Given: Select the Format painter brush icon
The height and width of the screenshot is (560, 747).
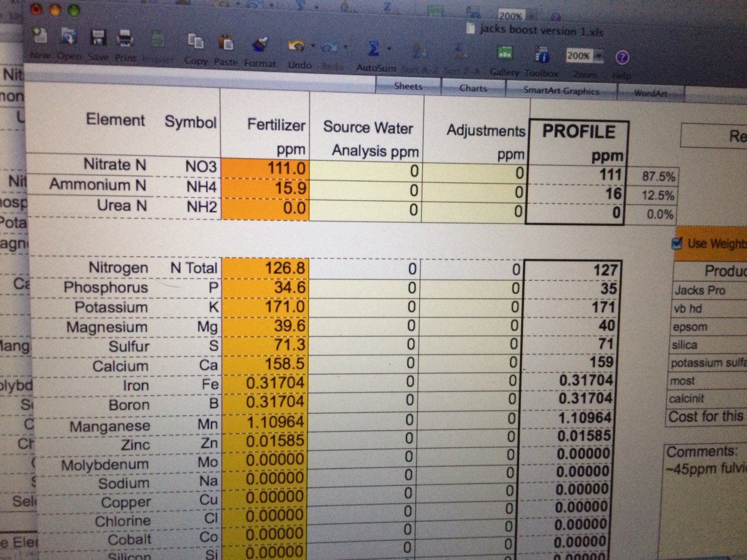Looking at the screenshot, I should click(260, 44).
